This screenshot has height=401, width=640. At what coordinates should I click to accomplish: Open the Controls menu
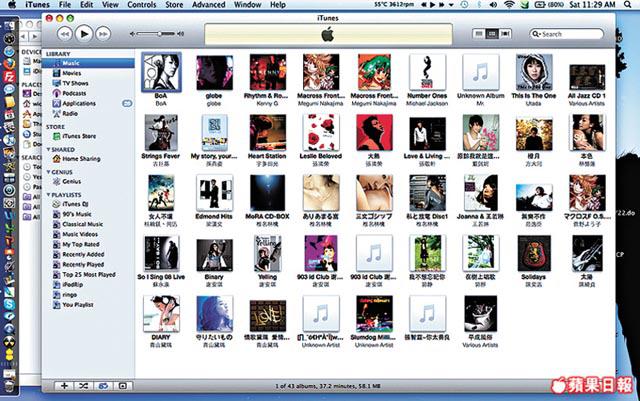click(x=142, y=5)
